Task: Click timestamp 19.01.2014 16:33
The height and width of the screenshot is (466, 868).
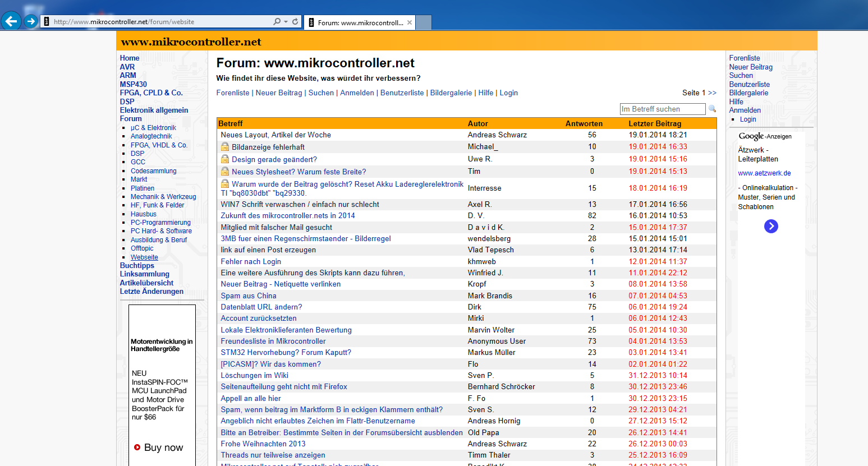Action: (x=658, y=146)
